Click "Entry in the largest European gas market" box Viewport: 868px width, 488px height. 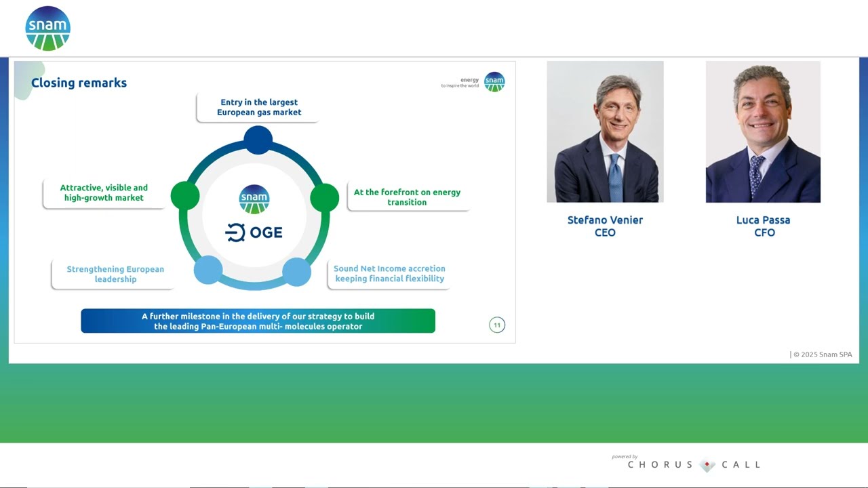[x=258, y=108]
